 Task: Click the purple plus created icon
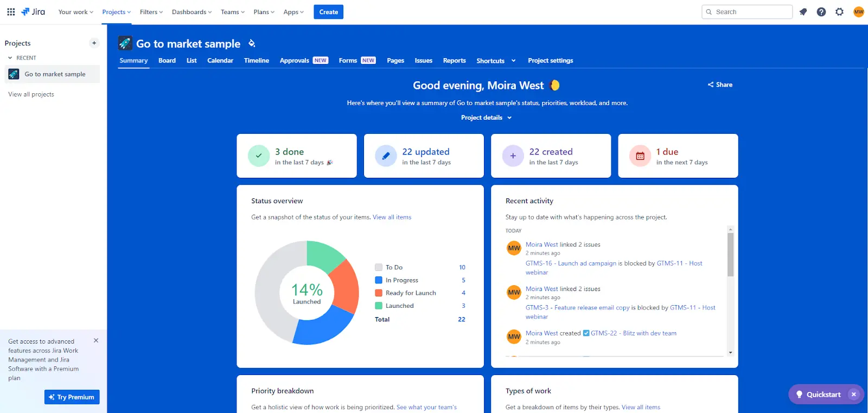click(x=513, y=156)
